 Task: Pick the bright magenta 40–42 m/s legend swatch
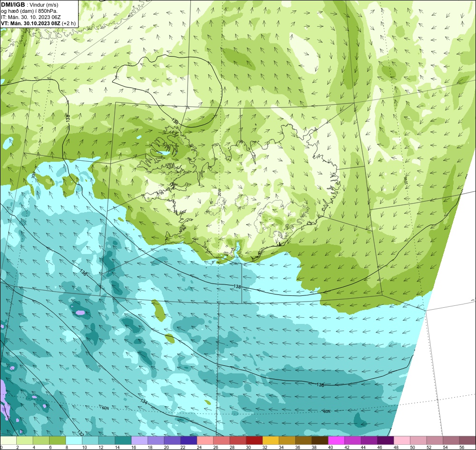point(337,440)
